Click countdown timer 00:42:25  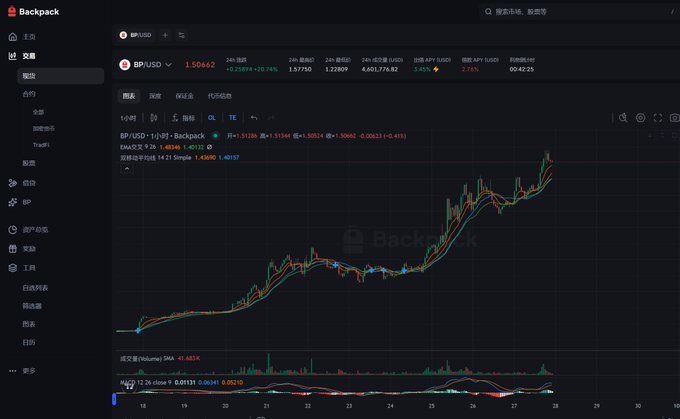click(x=522, y=69)
